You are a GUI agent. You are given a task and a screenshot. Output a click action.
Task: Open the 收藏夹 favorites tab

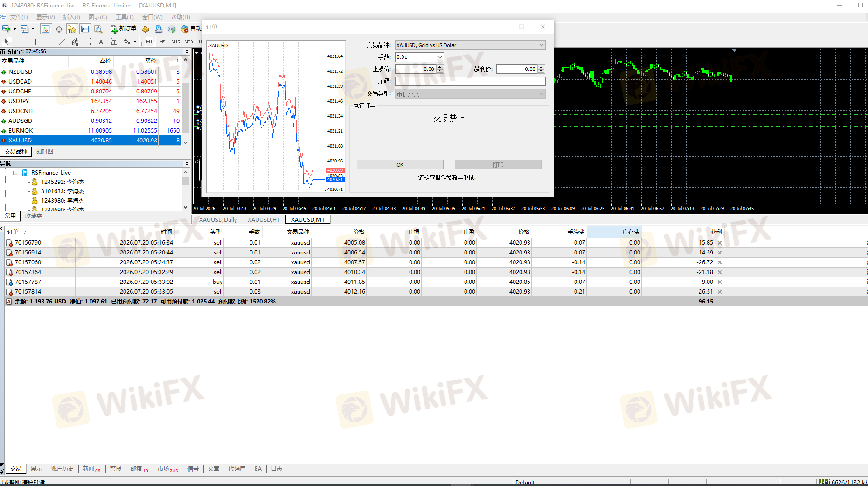(34, 216)
